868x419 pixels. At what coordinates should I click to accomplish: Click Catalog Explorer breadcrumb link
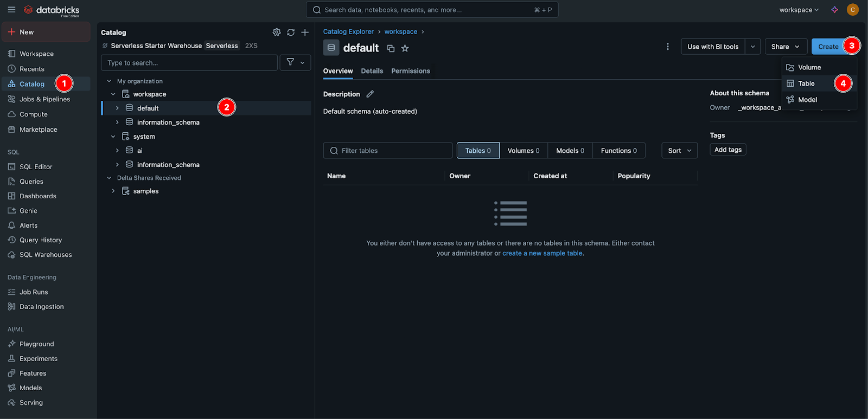[348, 31]
